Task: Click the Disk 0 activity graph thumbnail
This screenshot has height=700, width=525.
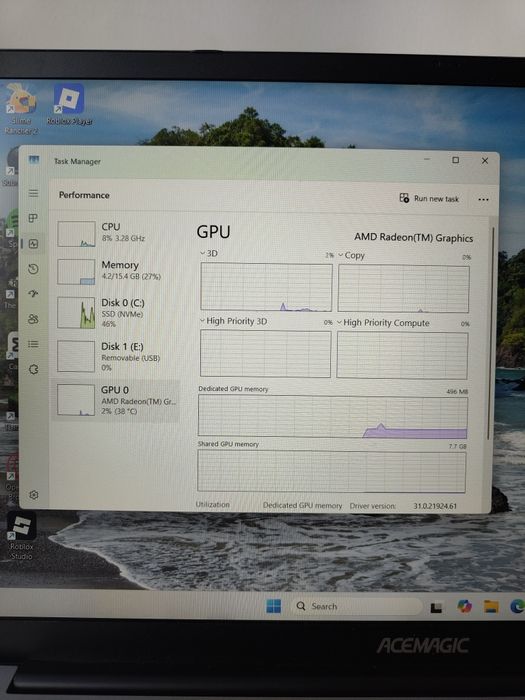Action: (x=76, y=313)
